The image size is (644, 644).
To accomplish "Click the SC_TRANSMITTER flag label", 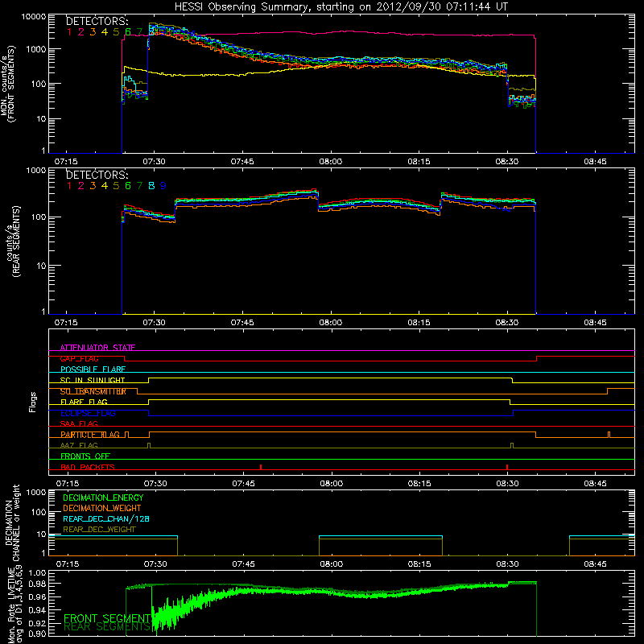I will tap(93, 391).
